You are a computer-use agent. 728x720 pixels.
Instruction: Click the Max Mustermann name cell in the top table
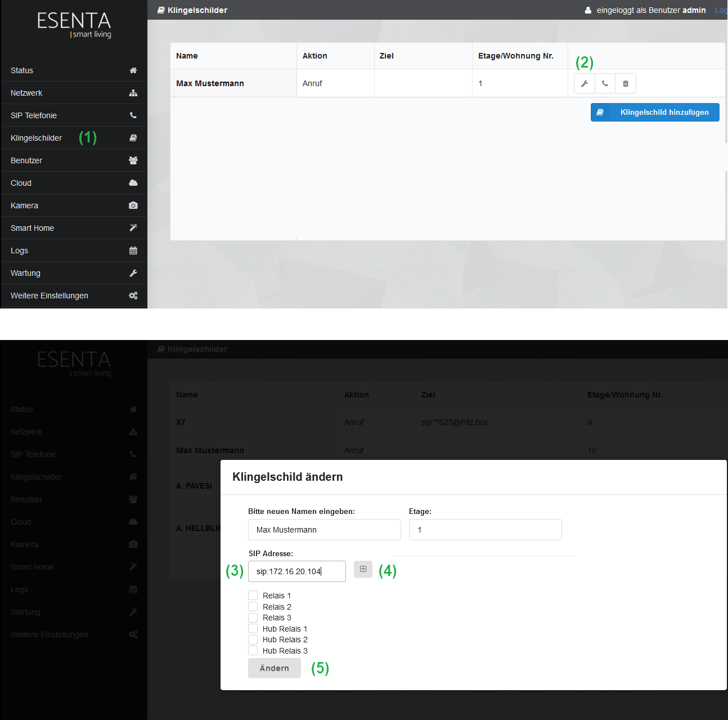(233, 83)
